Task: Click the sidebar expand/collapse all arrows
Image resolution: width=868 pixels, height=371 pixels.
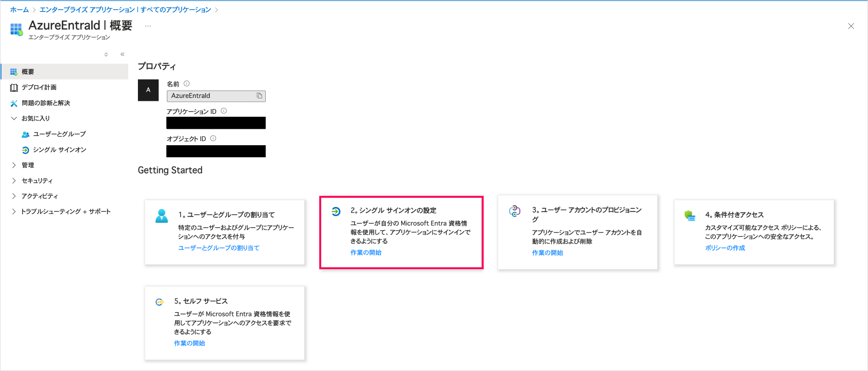Action: point(106,54)
